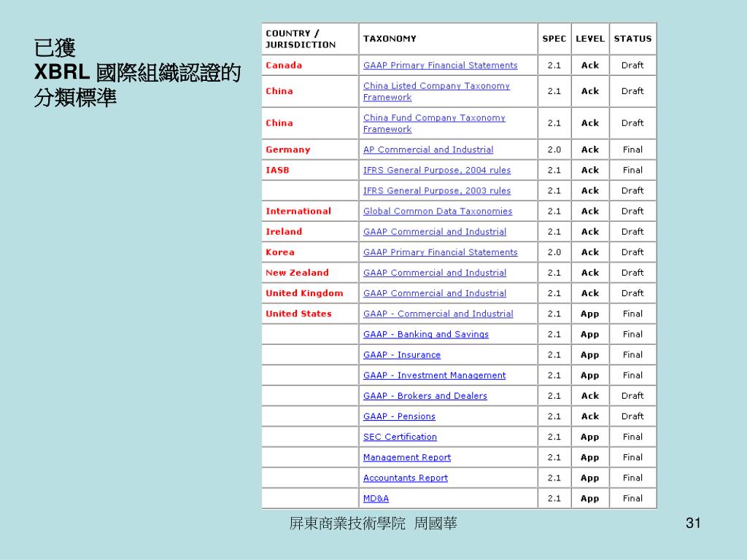Open Ireland's GAAP Commercial and Industrial link

[435, 231]
